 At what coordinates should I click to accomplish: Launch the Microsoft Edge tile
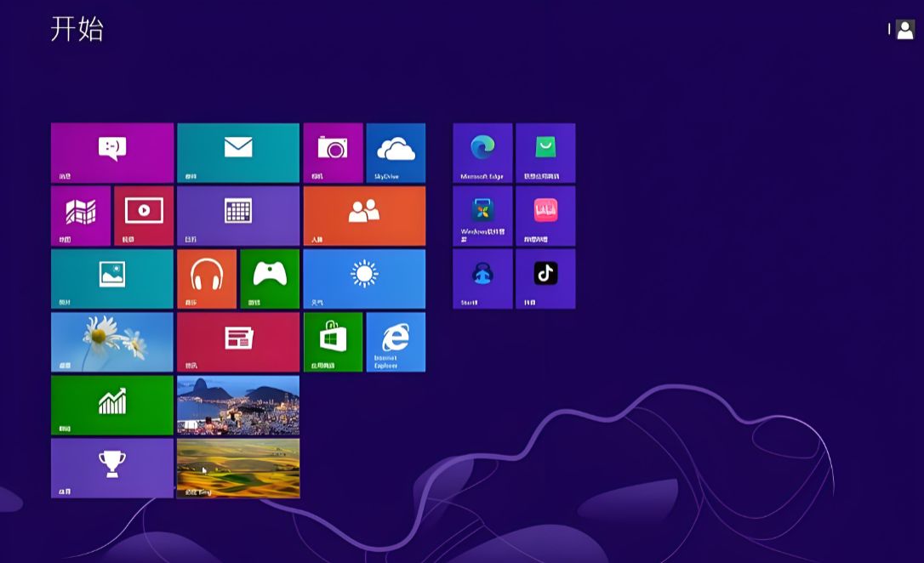pyautogui.click(x=482, y=152)
